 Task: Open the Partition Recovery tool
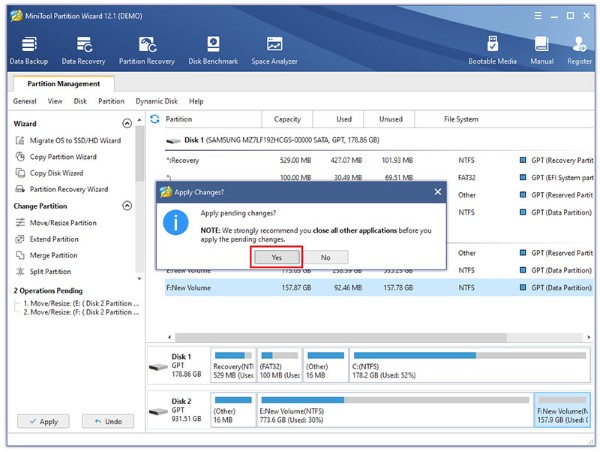pos(147,50)
